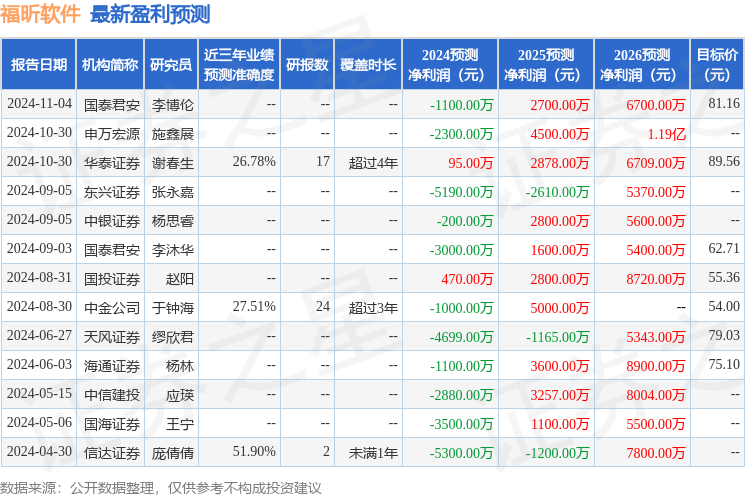Select the 26.78% accuracy value
The image size is (745, 497).
coord(254,162)
